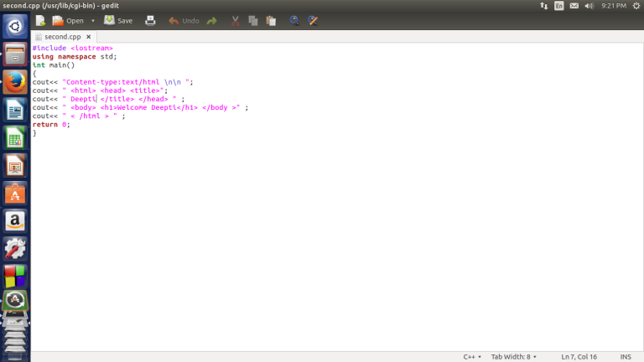Open find and replace tool

(x=313, y=20)
